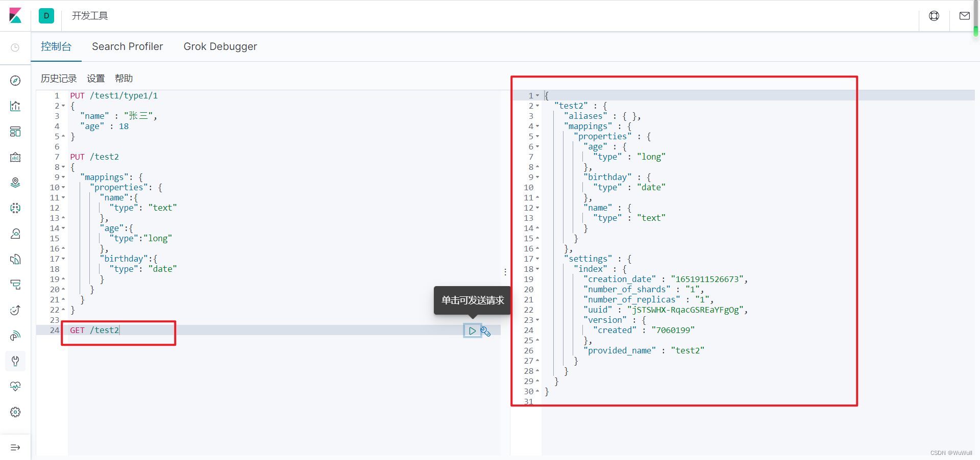Click the panel resize handle dots
The image size is (980, 460).
pyautogui.click(x=505, y=272)
